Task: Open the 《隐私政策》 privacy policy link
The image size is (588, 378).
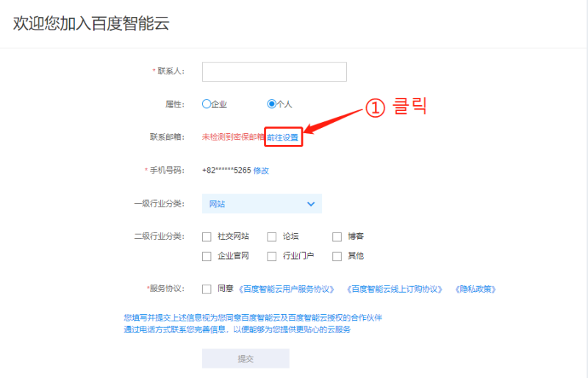Action: 476,289
